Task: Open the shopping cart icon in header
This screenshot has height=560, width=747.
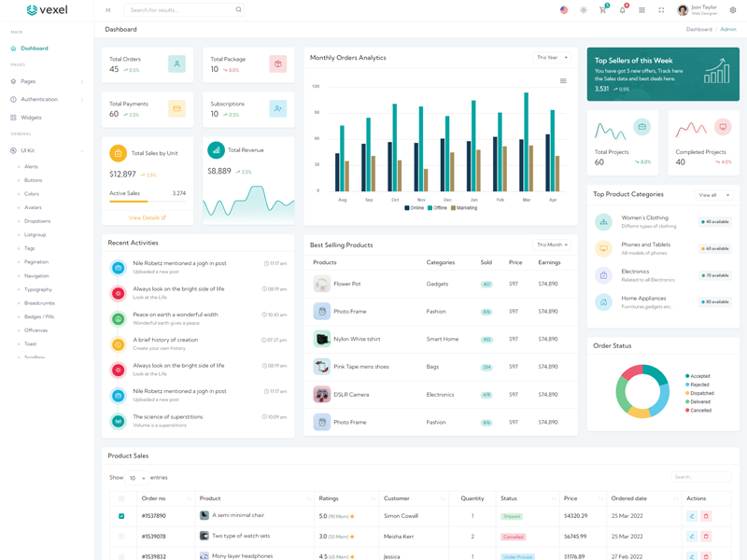Action: tap(602, 10)
